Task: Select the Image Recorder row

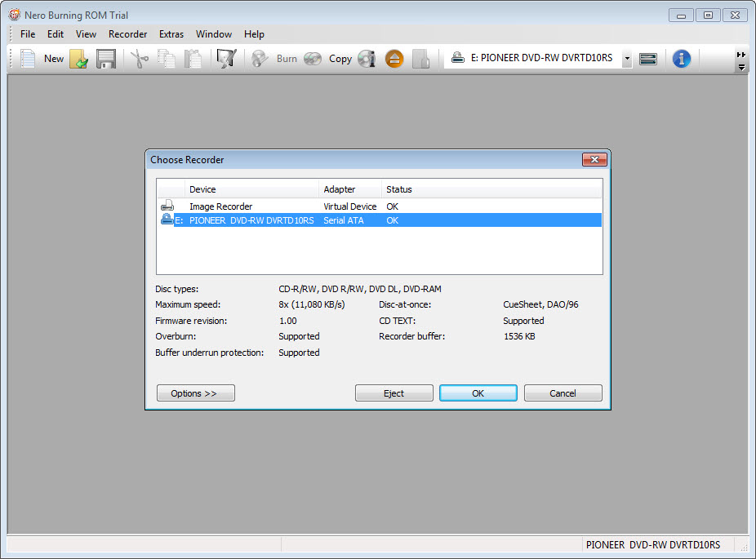Action: pyautogui.click(x=380, y=206)
